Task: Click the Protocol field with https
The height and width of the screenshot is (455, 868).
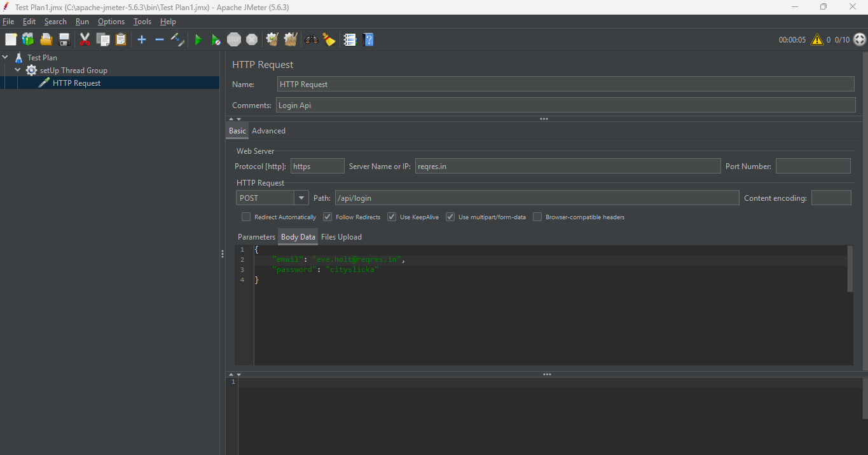Action: click(317, 166)
